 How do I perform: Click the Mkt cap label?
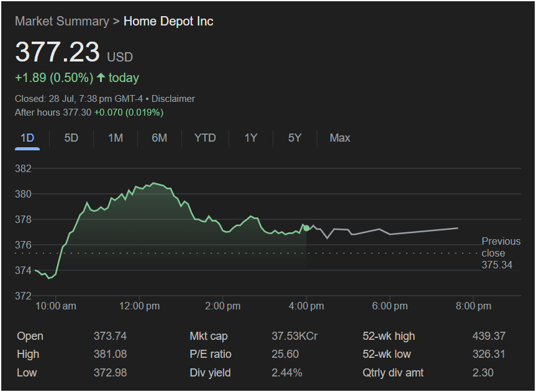(209, 336)
